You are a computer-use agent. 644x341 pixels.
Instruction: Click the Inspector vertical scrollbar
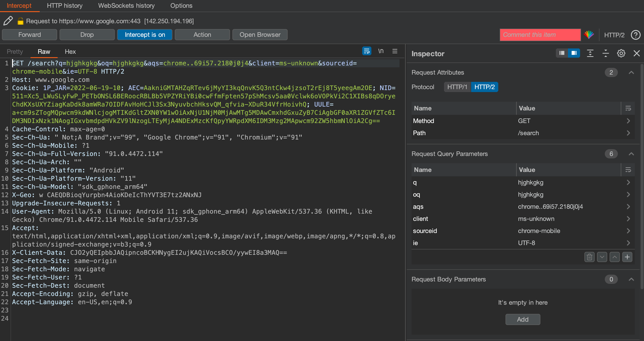pyautogui.click(x=642, y=176)
